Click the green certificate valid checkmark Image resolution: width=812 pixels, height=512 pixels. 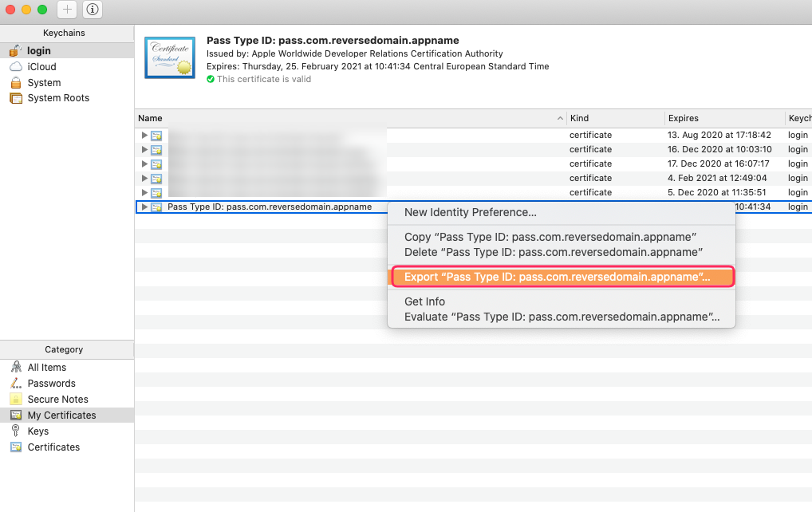(x=211, y=79)
